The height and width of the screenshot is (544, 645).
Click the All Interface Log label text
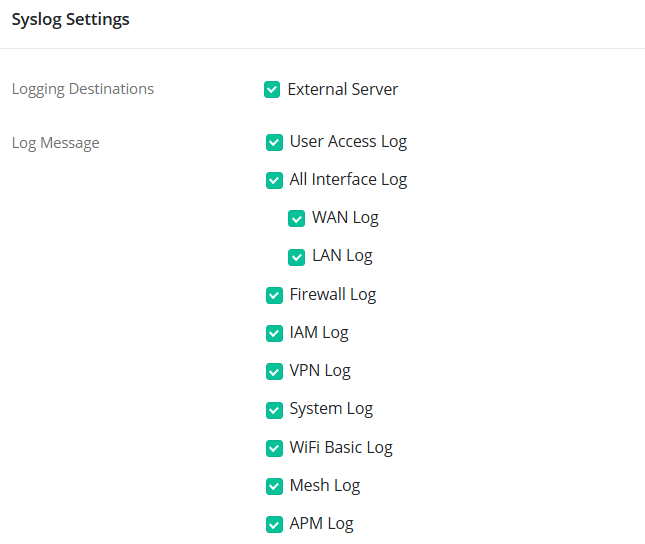pyautogui.click(x=348, y=180)
